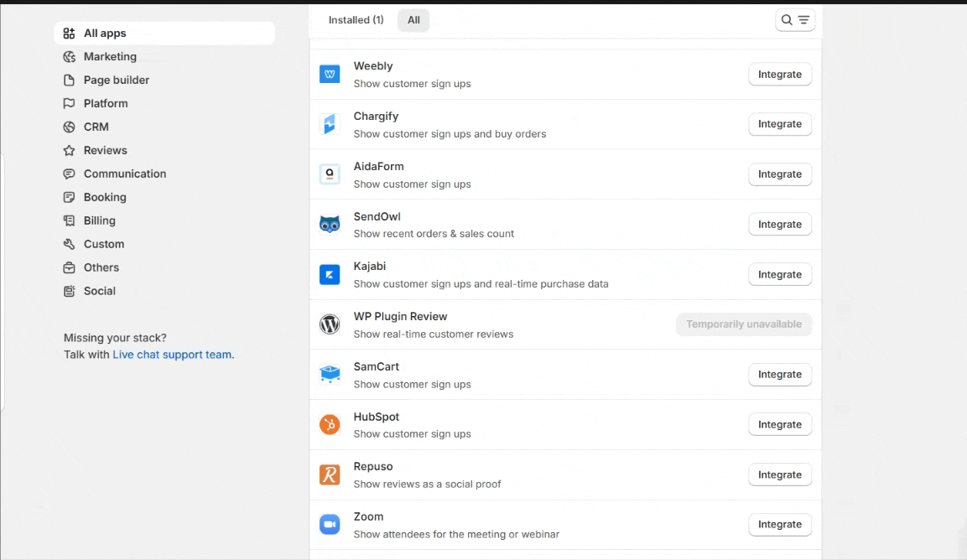The image size is (967, 560).
Task: Integrate the Kajabi app
Action: [x=779, y=274]
